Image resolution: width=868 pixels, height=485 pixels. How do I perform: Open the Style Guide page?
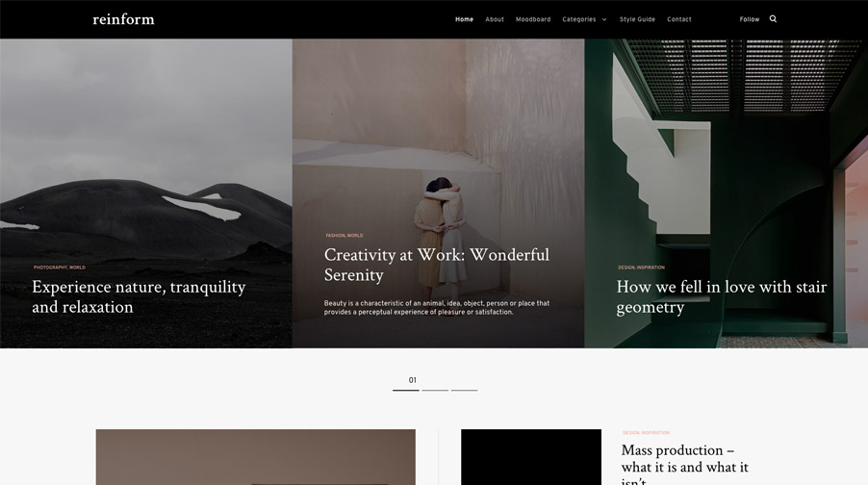tap(637, 19)
